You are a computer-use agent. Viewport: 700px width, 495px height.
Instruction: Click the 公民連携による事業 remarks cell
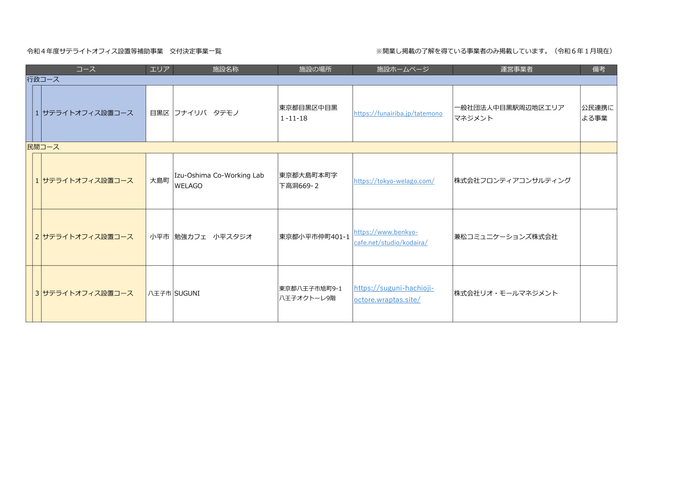pos(599,113)
